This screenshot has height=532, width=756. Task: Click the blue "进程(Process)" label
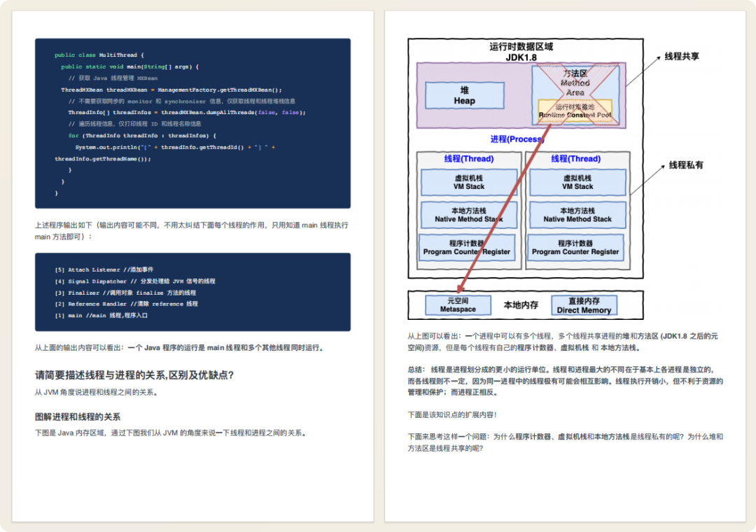tap(517, 139)
